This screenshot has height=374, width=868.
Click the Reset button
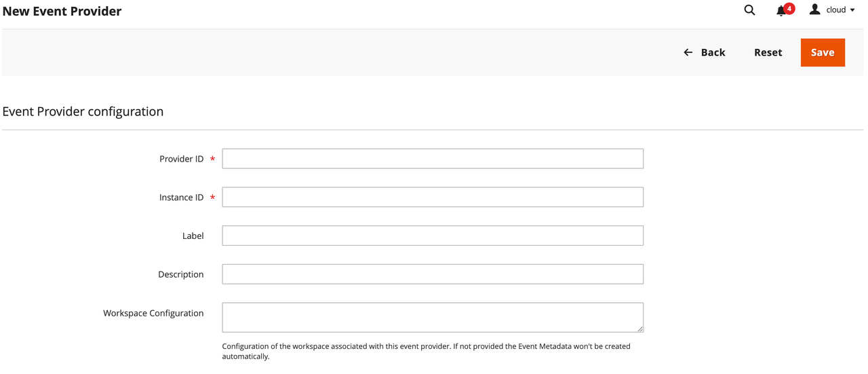point(768,52)
